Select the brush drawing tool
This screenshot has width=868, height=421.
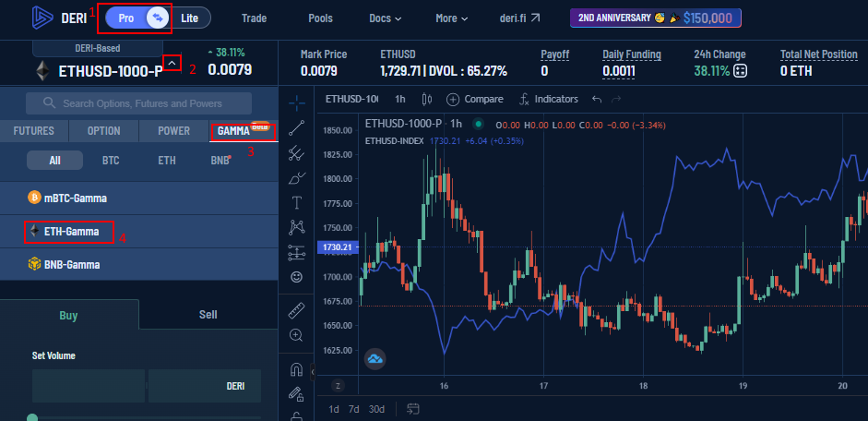coord(297,178)
